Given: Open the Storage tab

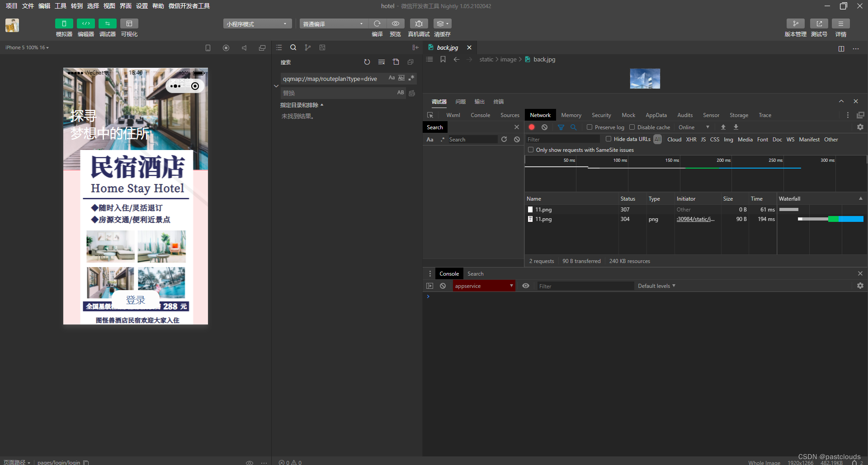Looking at the screenshot, I should click(739, 115).
